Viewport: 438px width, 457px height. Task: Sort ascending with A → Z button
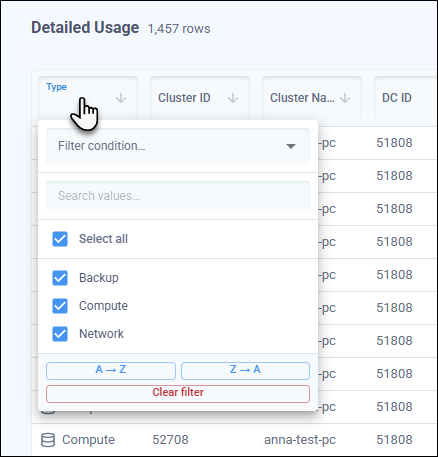(111, 371)
